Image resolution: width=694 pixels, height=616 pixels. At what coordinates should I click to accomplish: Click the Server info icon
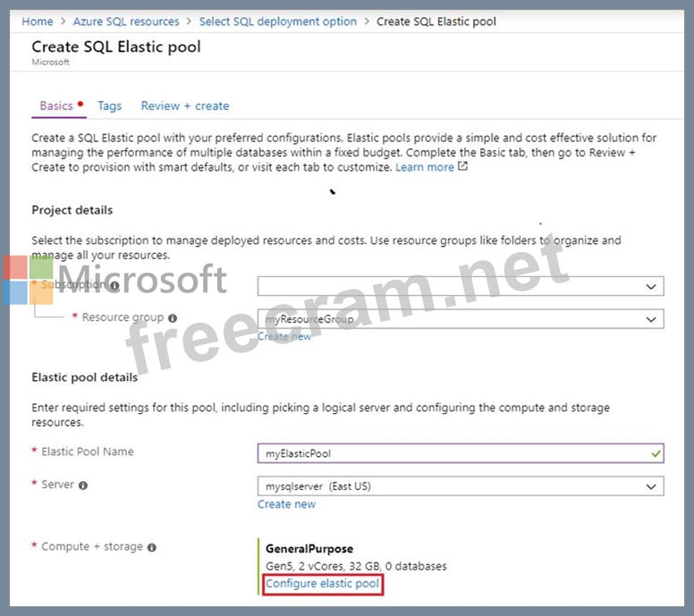[x=83, y=485]
